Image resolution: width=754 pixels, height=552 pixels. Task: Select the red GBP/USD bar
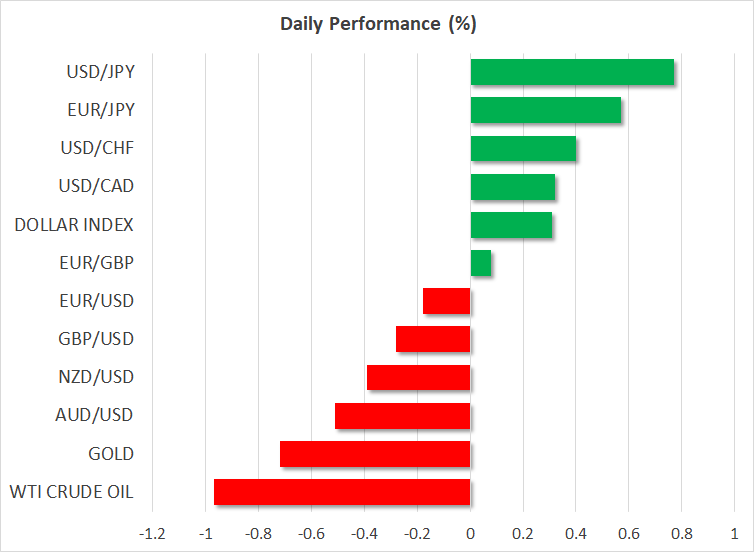pyautogui.click(x=433, y=339)
